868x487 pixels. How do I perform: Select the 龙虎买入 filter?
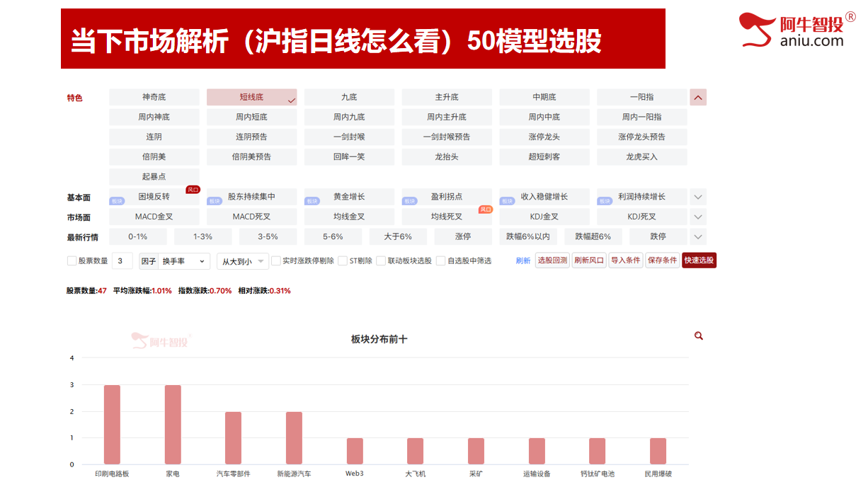642,156
